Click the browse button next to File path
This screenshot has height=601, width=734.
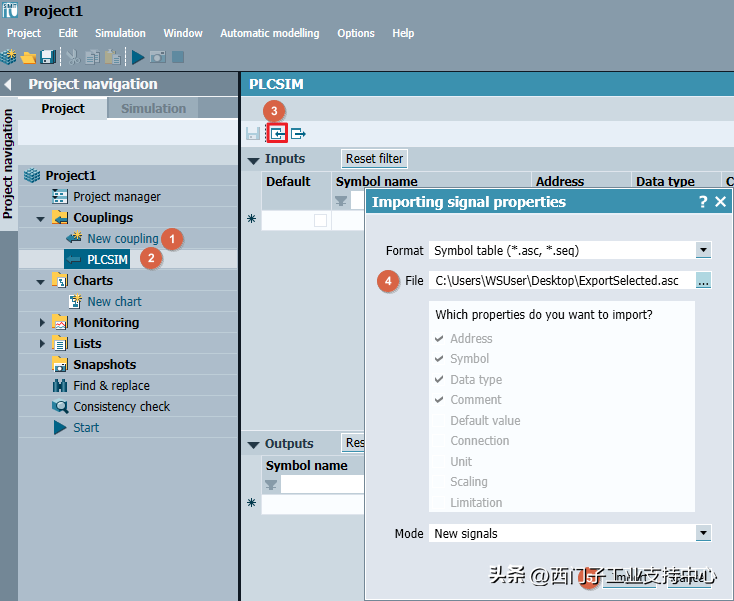click(x=703, y=281)
